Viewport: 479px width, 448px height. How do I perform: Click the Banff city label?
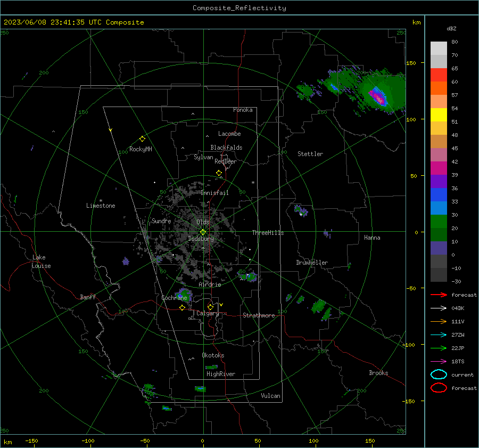coord(88,297)
